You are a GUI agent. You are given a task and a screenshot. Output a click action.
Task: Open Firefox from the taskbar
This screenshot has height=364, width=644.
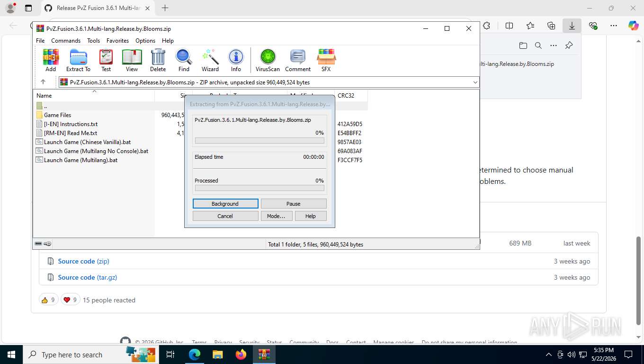[x=241, y=355]
